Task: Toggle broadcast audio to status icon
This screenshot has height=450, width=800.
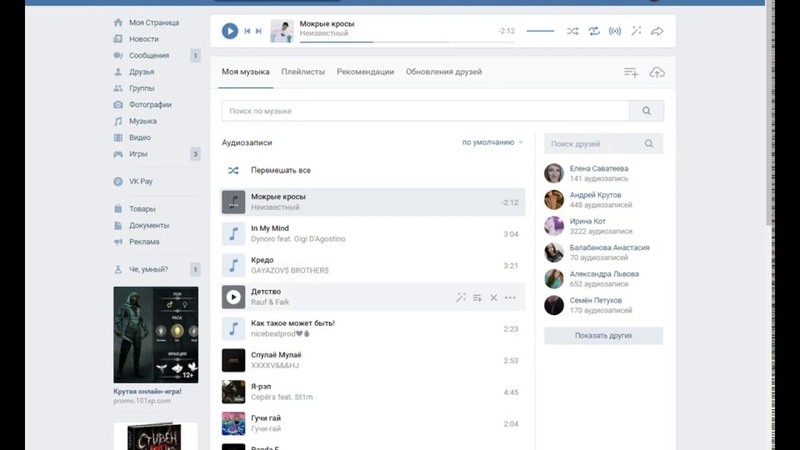Action: click(615, 31)
